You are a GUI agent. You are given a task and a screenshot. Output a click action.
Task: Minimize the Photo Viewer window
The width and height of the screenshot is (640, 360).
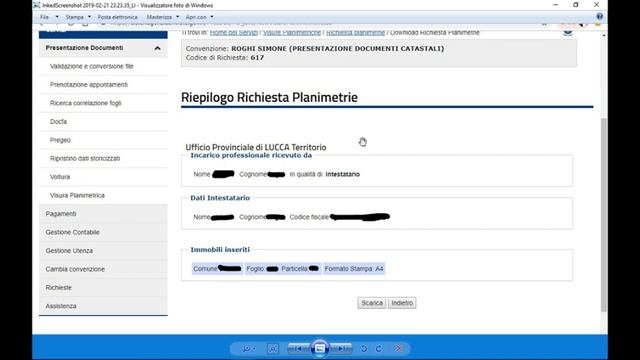click(x=556, y=5)
